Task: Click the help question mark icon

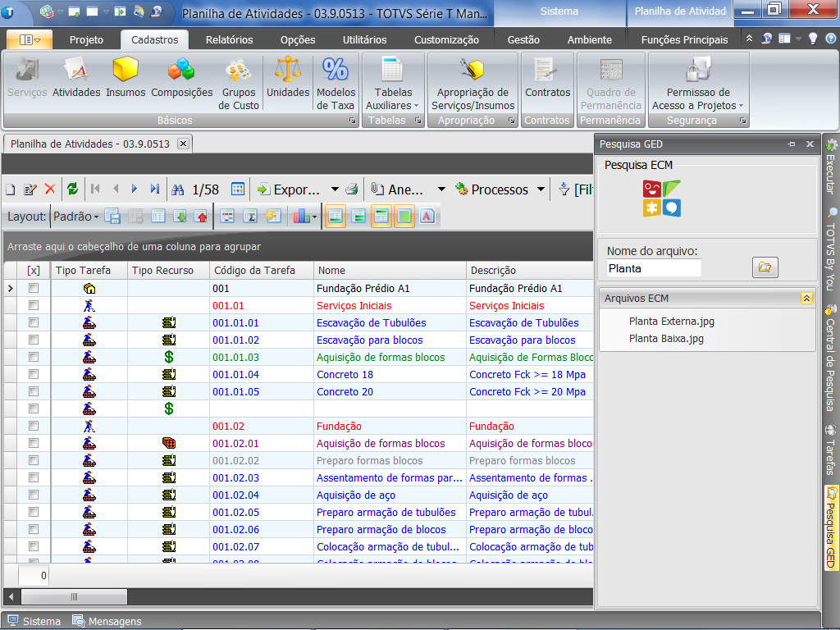Action: 830,39
